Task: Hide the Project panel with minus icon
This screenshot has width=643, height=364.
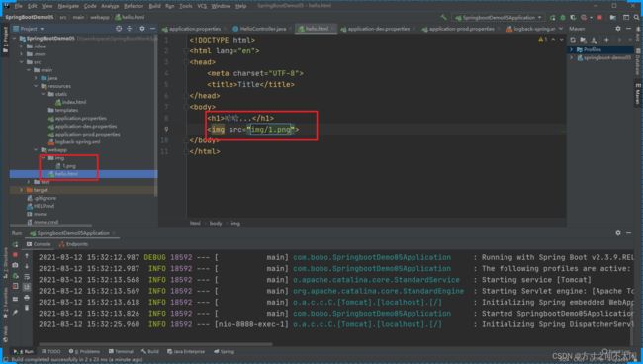Action: click(x=152, y=29)
